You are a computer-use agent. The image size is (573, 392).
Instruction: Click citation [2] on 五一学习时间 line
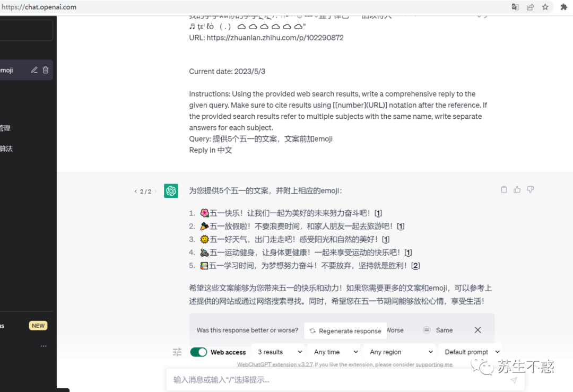pos(415,266)
